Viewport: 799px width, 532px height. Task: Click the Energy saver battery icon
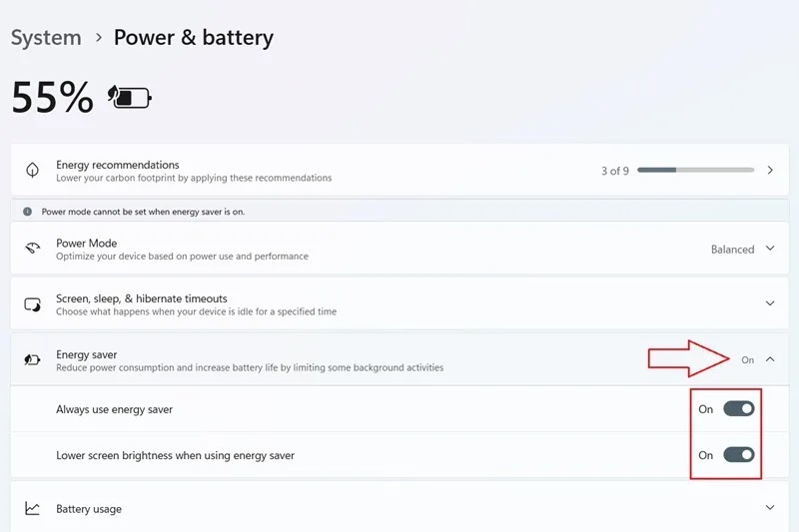coord(32,360)
